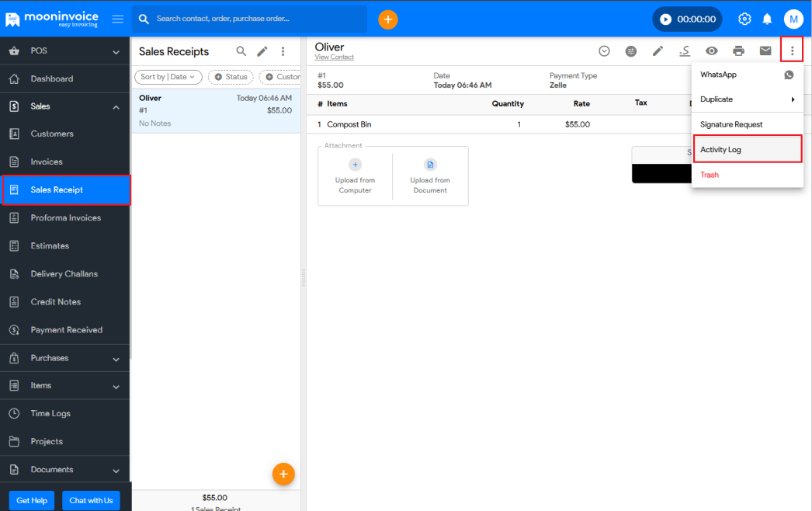Click Upload from Document
The image size is (812, 511).
[x=430, y=176]
